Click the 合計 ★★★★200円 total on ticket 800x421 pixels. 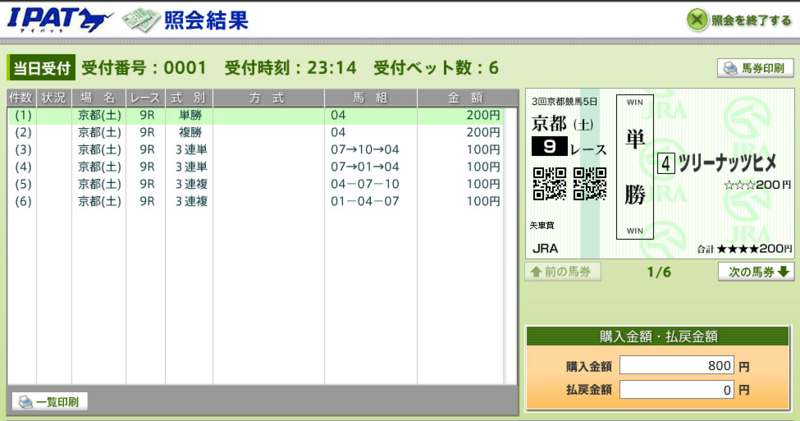point(744,249)
